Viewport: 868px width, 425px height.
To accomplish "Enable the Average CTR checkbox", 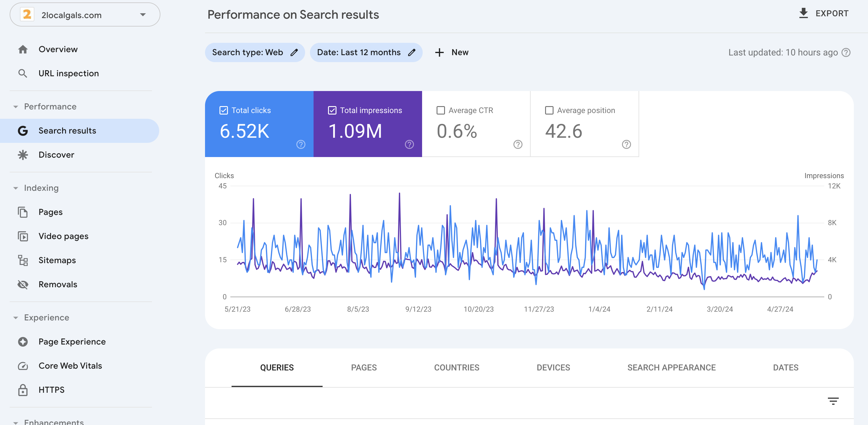I will point(440,110).
